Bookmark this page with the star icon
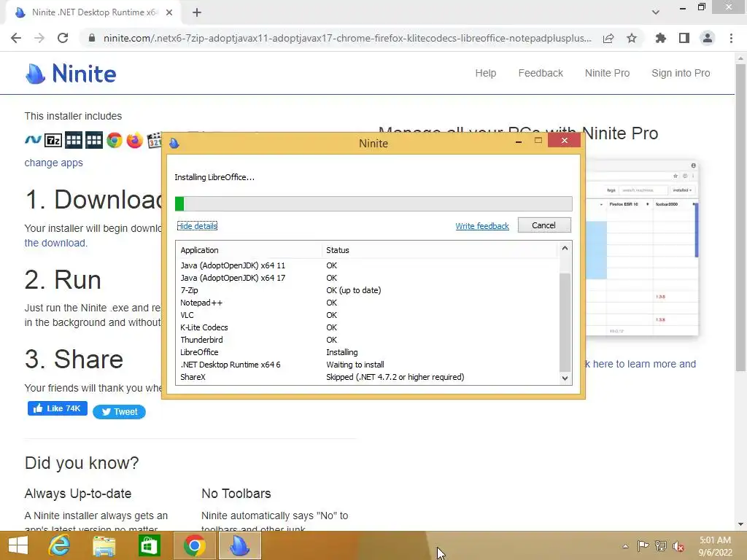This screenshot has height=560, width=747. pos(632,38)
